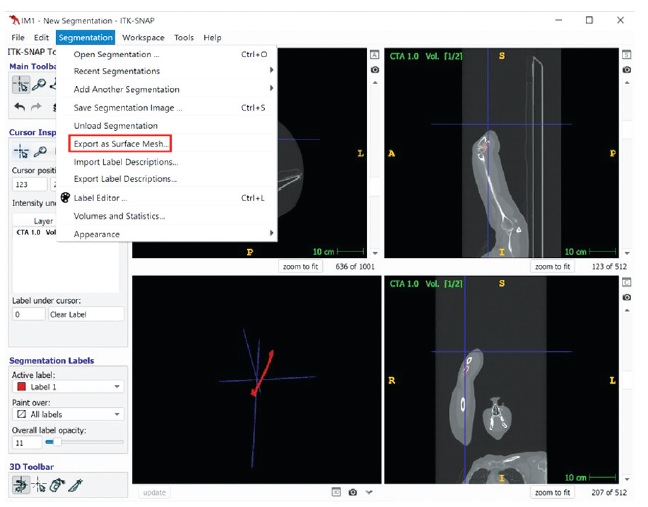This screenshot has height=507, width=648.
Task: Select the 3D trackball rotate tool
Action: (20, 484)
